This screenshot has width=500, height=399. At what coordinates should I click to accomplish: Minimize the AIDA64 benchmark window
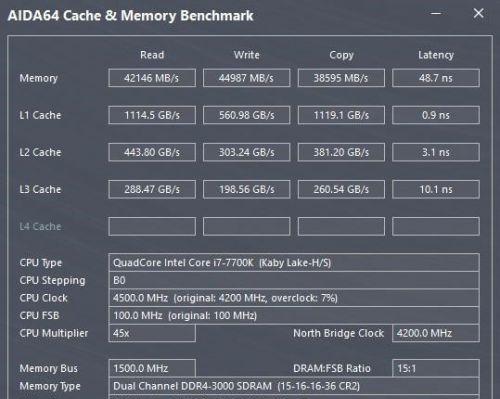point(436,14)
